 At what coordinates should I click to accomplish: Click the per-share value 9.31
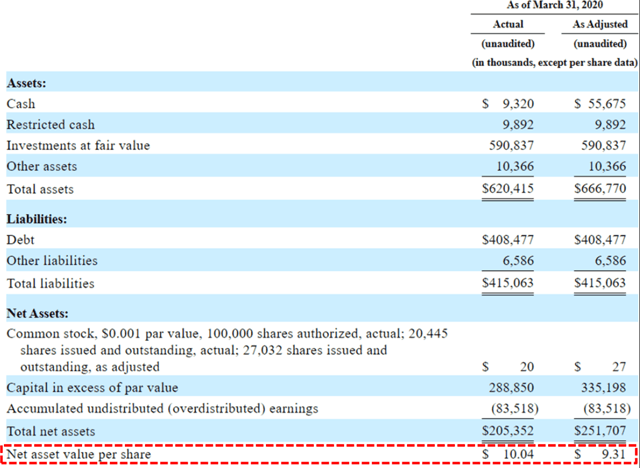point(614,455)
